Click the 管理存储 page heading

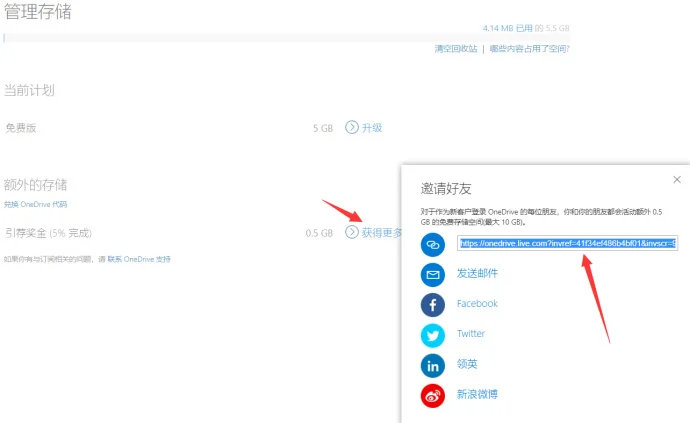tap(37, 11)
